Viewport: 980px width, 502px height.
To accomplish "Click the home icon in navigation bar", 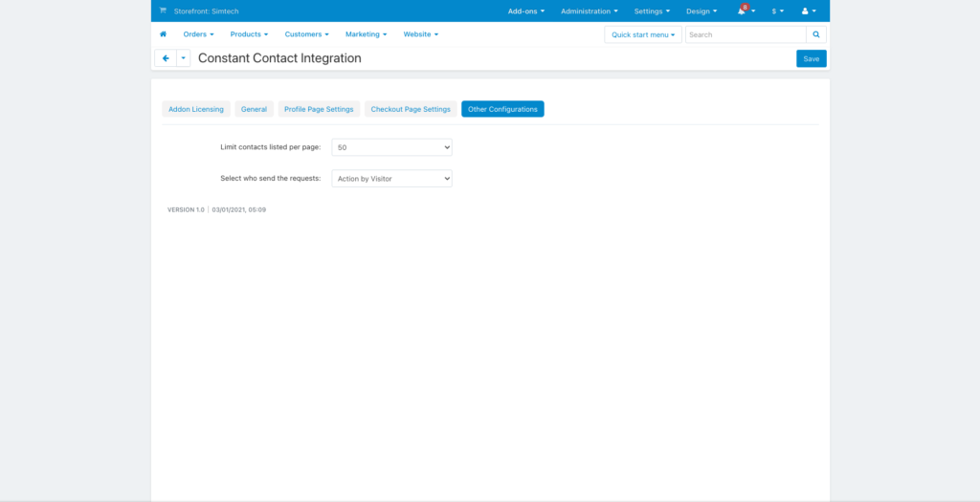I will coord(163,34).
